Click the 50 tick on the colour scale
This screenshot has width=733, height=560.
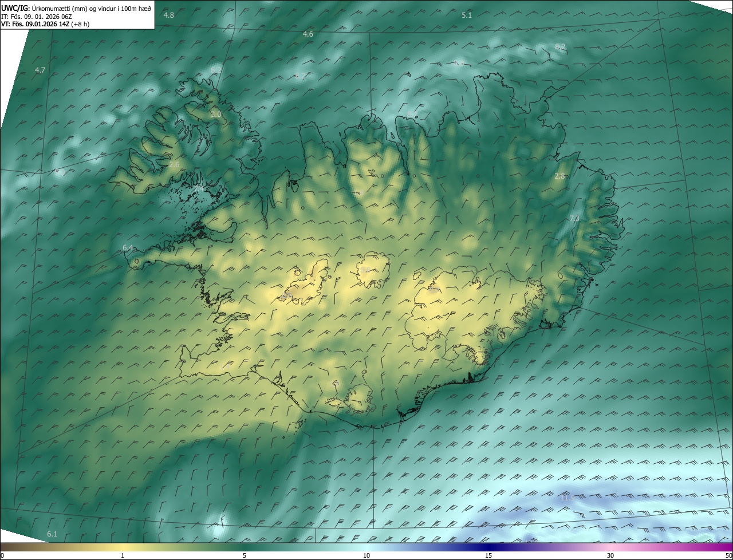pos(728,556)
